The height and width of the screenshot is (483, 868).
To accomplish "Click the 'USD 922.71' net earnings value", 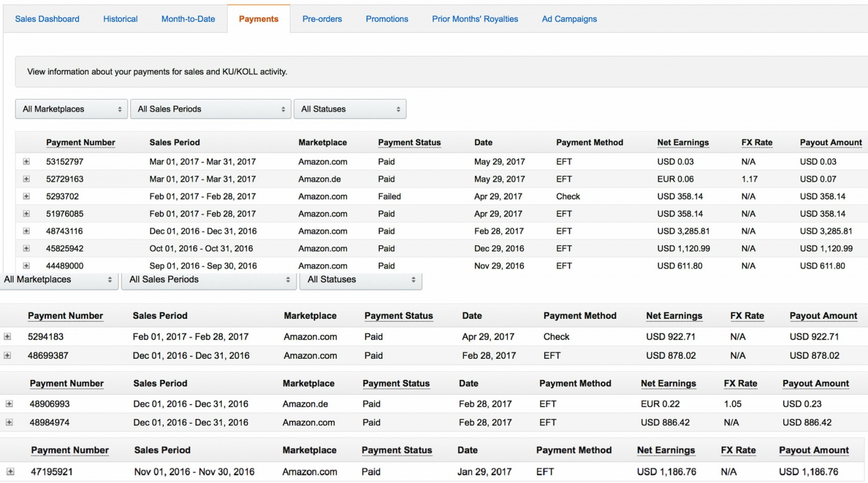I will [x=671, y=337].
